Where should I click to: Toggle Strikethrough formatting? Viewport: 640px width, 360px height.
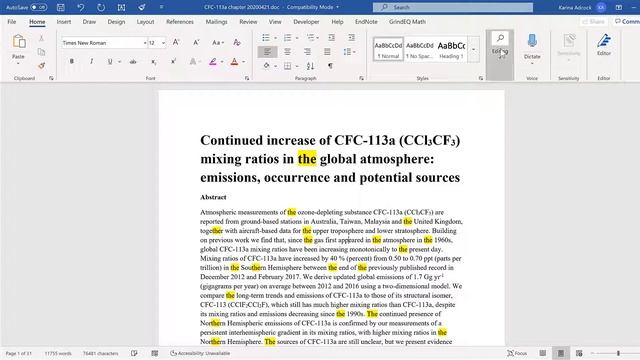click(133, 62)
